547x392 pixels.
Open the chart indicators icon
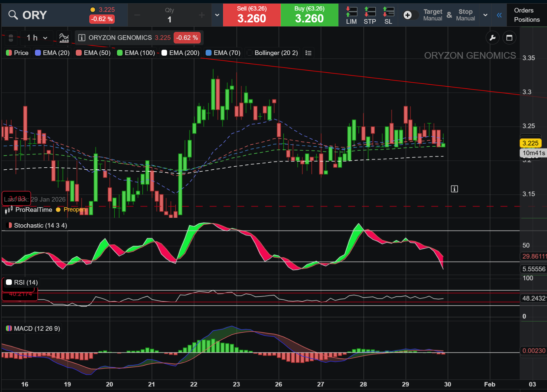pyautogui.click(x=64, y=38)
